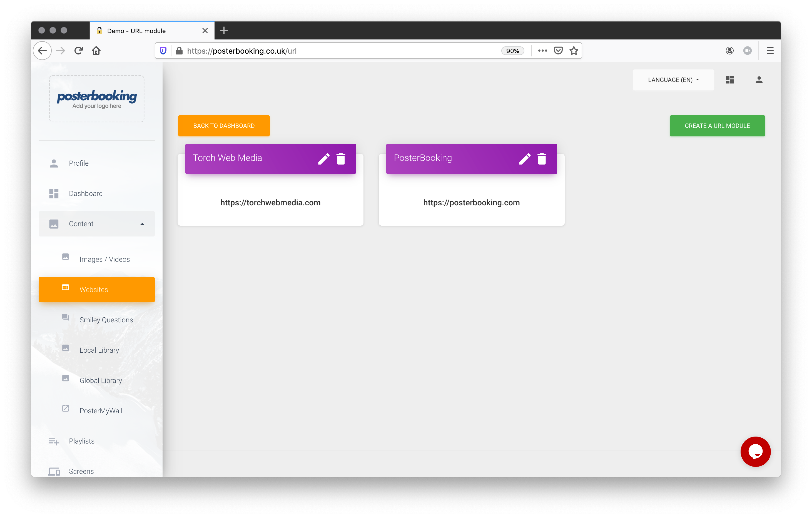Go to Dashboard in sidebar
Screen dimensions: 812x518
96,194
